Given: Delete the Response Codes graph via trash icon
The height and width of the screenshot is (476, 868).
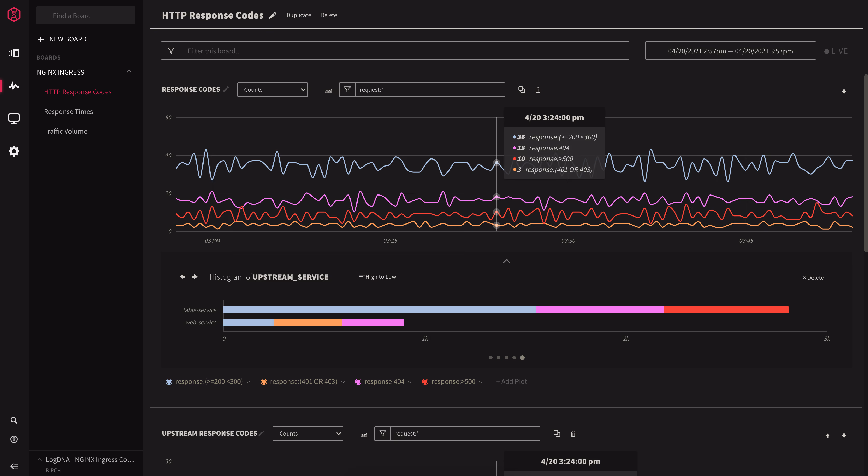Looking at the screenshot, I should coord(538,90).
